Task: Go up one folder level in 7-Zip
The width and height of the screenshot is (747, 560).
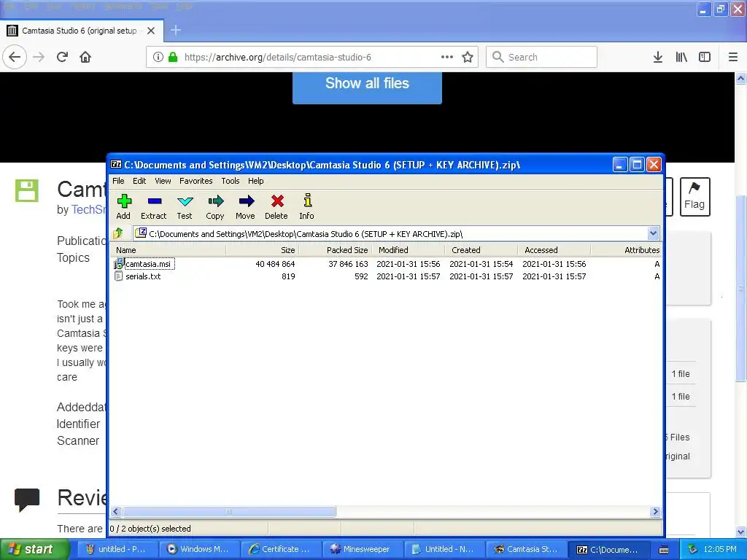Action: tap(118, 233)
